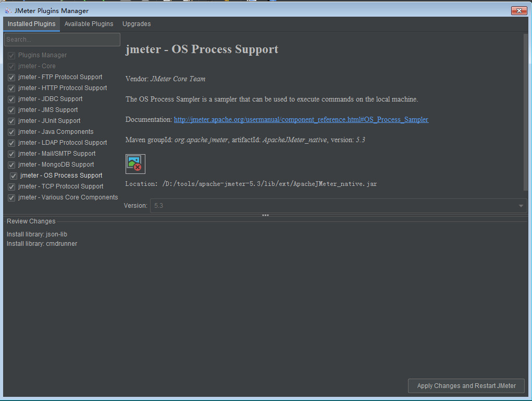Toggle jmeter - Mail/SMTP Support checkbox
This screenshot has height=401, width=532.
[11, 154]
